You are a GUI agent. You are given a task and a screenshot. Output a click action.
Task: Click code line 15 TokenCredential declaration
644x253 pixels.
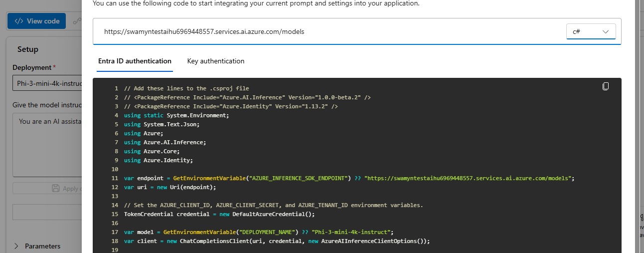coord(220,214)
